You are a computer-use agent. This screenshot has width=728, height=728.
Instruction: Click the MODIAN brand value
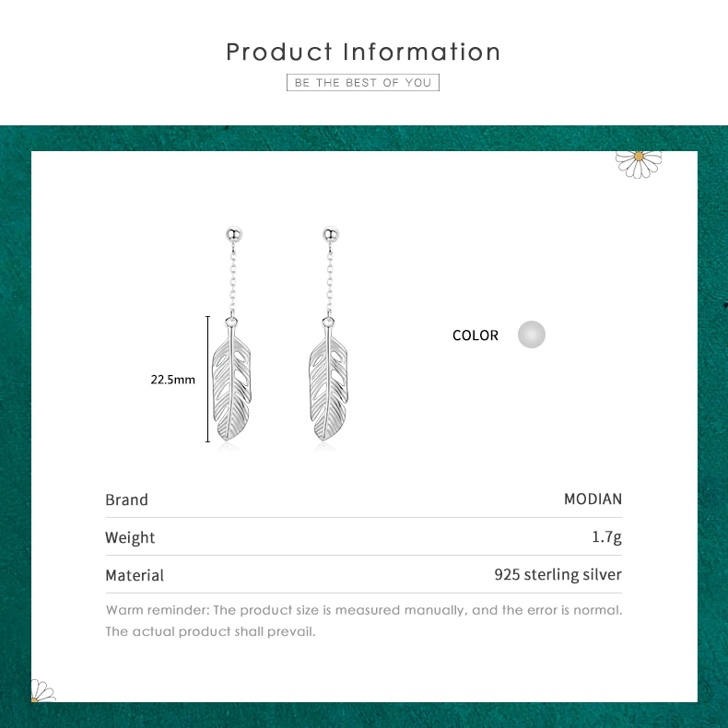pos(593,499)
